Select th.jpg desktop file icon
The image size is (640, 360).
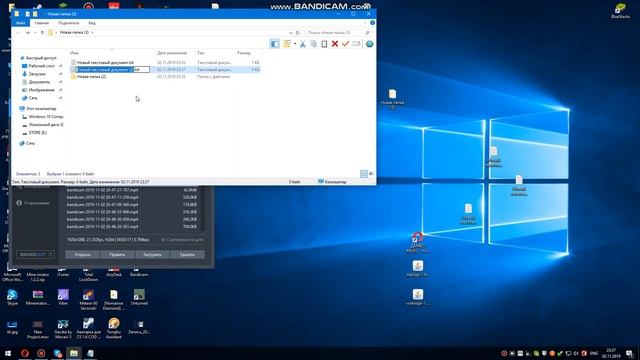click(x=12, y=327)
